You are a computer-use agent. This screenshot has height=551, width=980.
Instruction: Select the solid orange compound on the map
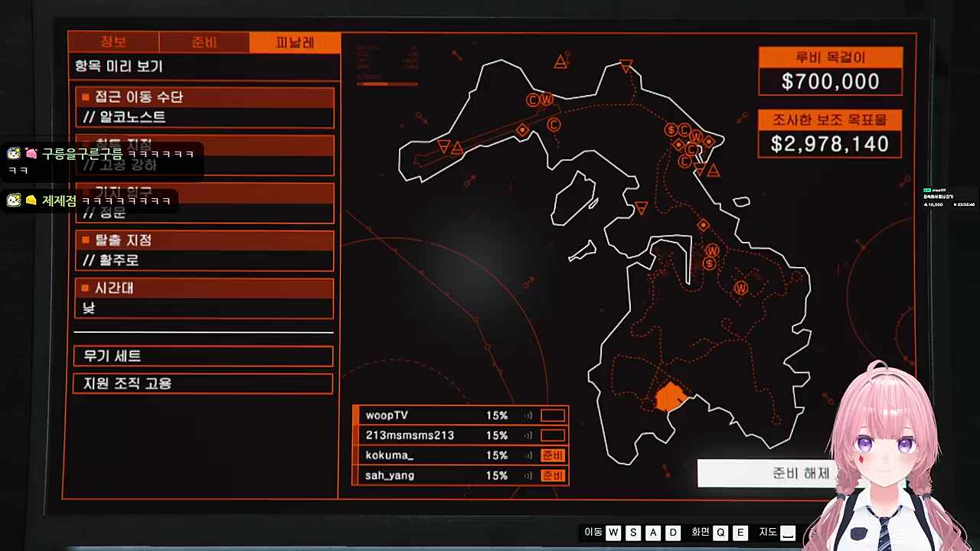coord(671,397)
